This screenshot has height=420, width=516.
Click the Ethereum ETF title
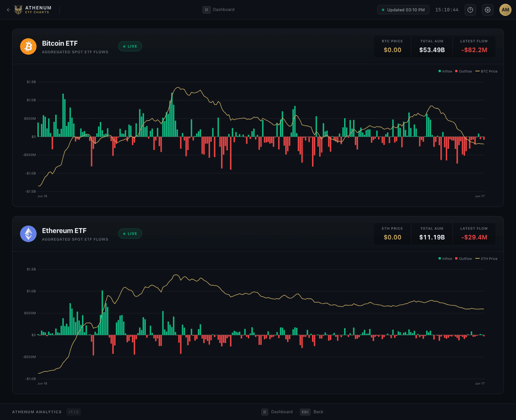click(x=64, y=231)
